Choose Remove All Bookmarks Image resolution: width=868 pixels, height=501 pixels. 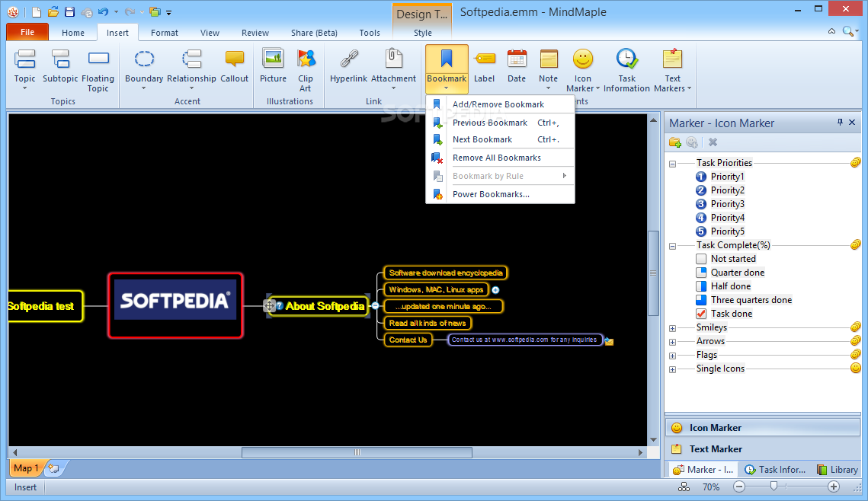[x=501, y=158]
